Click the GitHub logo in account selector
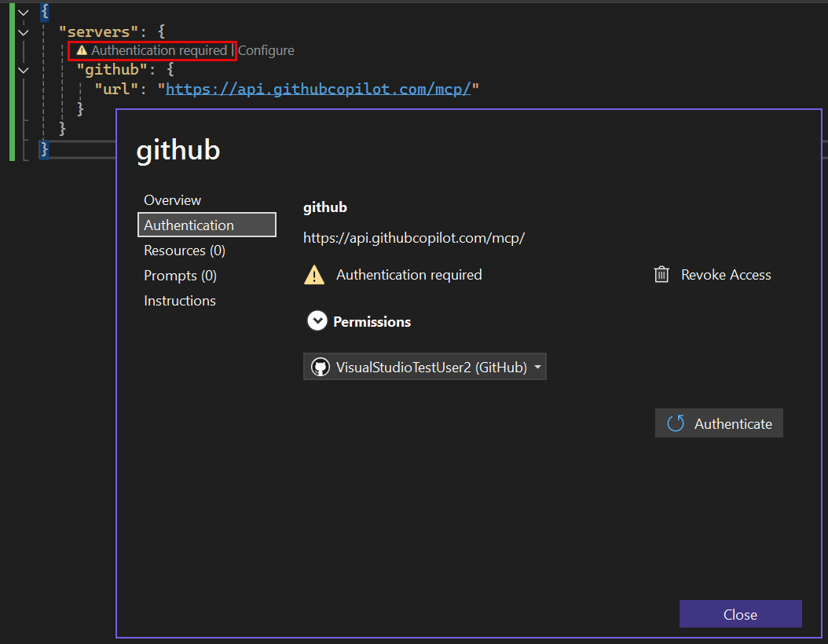 pos(320,367)
